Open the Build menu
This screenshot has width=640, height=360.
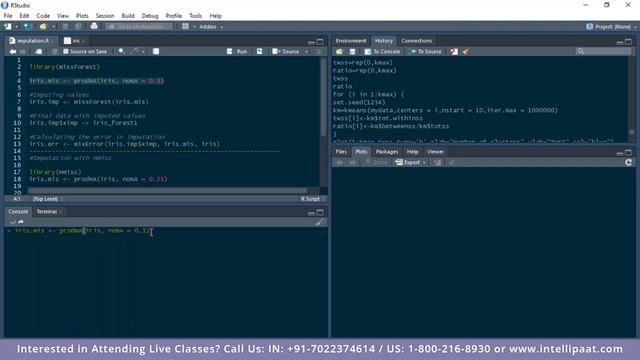[128, 16]
